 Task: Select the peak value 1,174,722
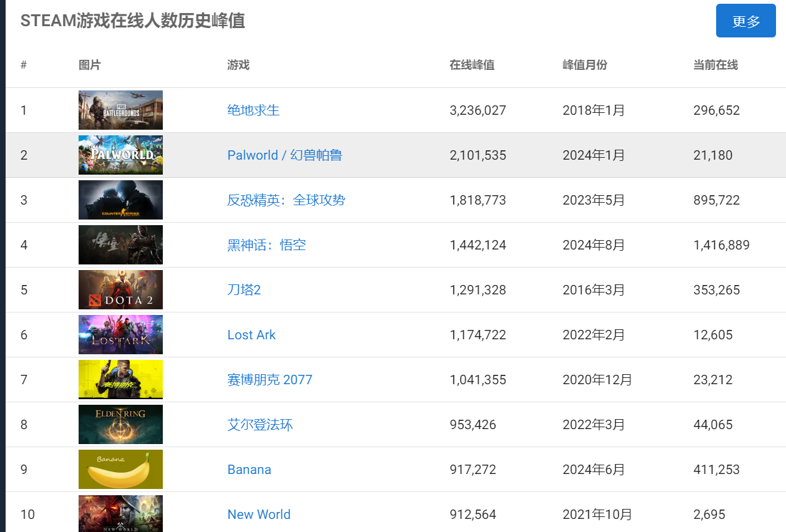[478, 335]
